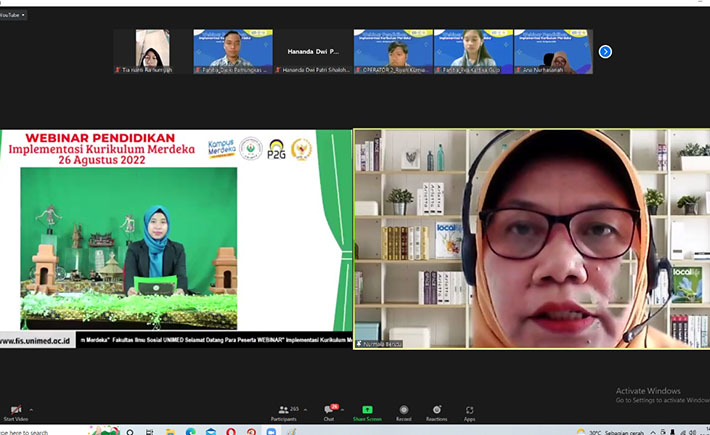Open the YouTube live stream dropdown
The image size is (710, 435).
[12, 15]
